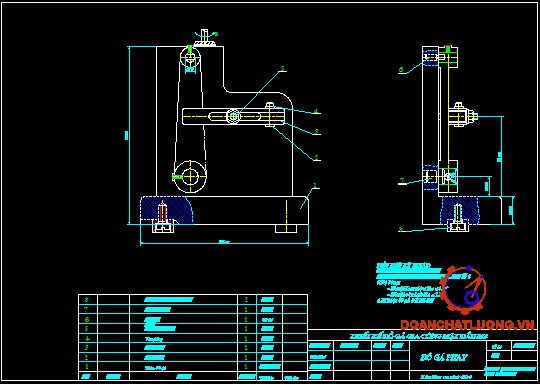Click the bottom horizontal width dimension text
540x384 pixels.
224,241
